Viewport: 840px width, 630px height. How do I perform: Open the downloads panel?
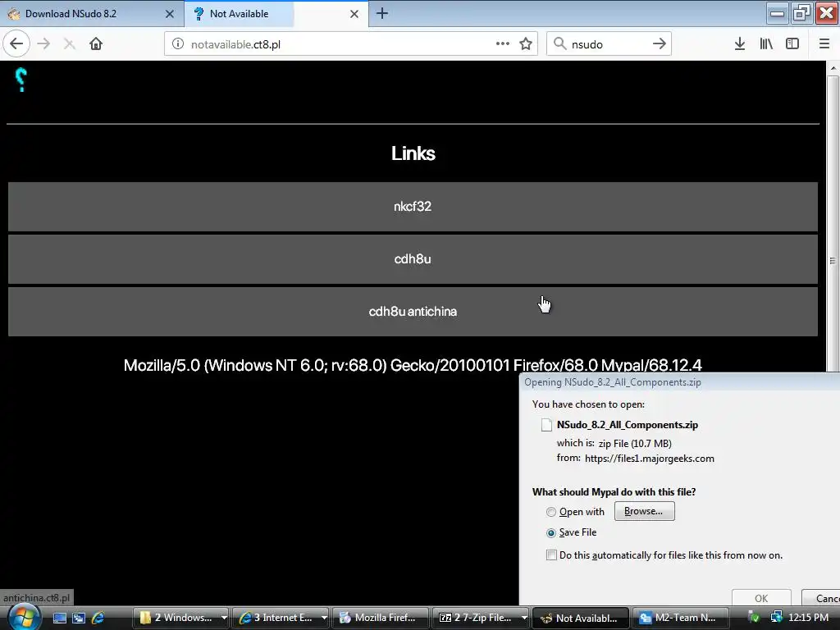click(740, 44)
